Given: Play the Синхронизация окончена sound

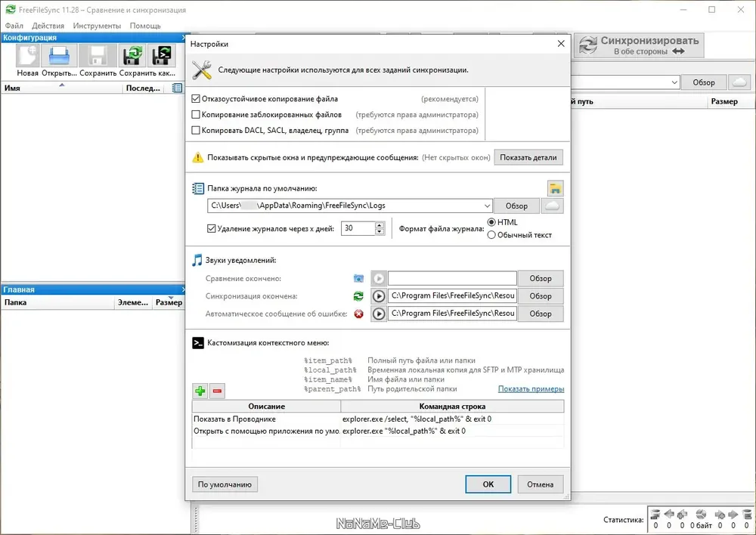Looking at the screenshot, I should pos(379,296).
